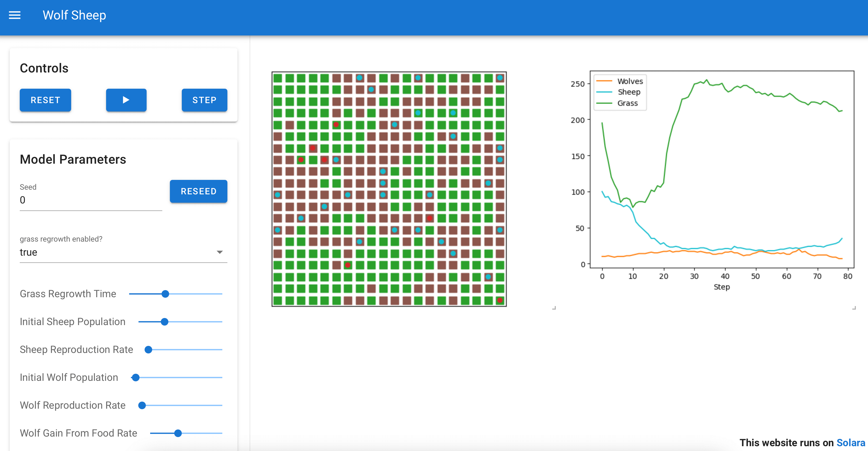Click the RESEED button
868x451 pixels.
(x=198, y=191)
